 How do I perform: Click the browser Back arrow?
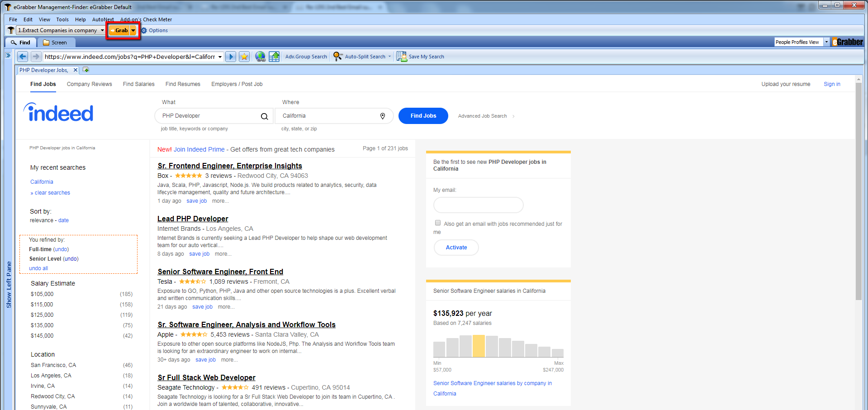pos(23,57)
